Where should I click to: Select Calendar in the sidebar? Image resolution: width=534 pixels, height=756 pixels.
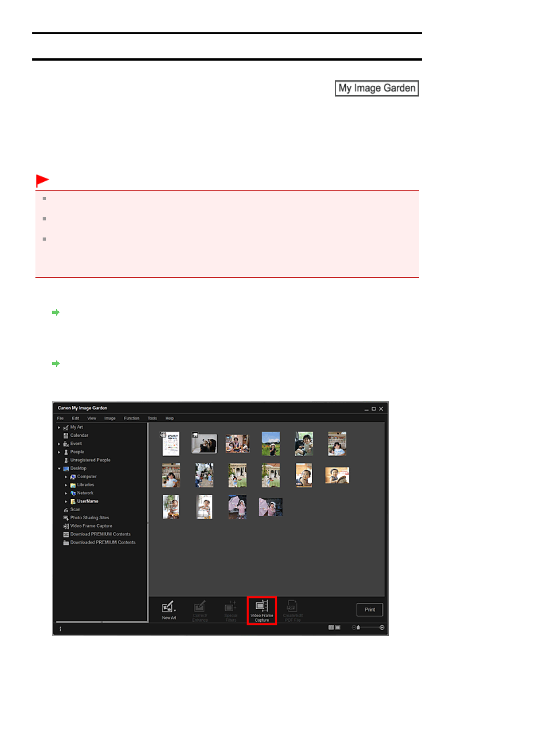point(75,435)
